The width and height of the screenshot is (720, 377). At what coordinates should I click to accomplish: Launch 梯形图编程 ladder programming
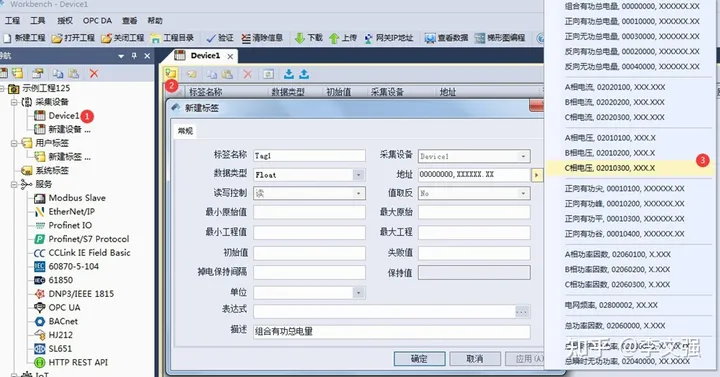(x=500, y=38)
